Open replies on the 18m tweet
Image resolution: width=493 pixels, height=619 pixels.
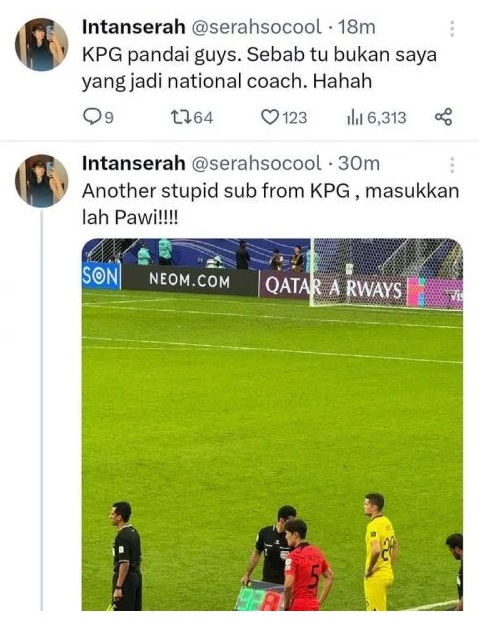point(98,117)
